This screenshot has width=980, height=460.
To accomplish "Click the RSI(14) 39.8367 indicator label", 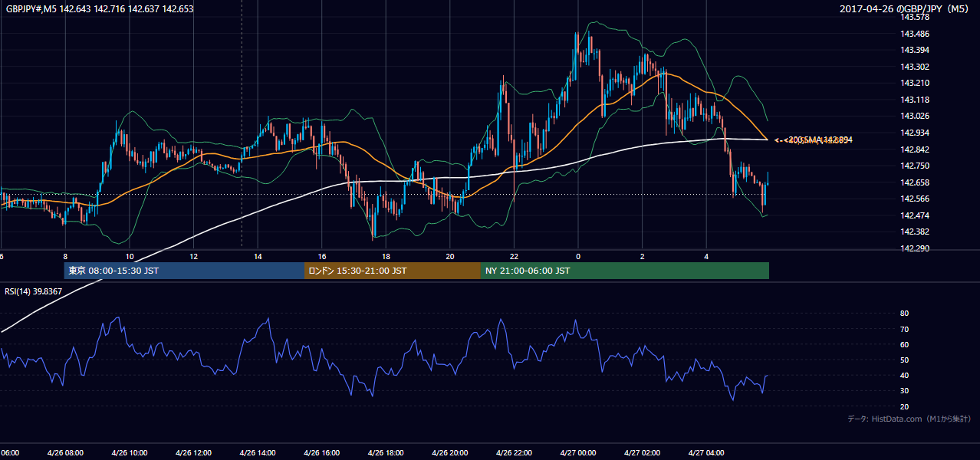I will point(34,291).
